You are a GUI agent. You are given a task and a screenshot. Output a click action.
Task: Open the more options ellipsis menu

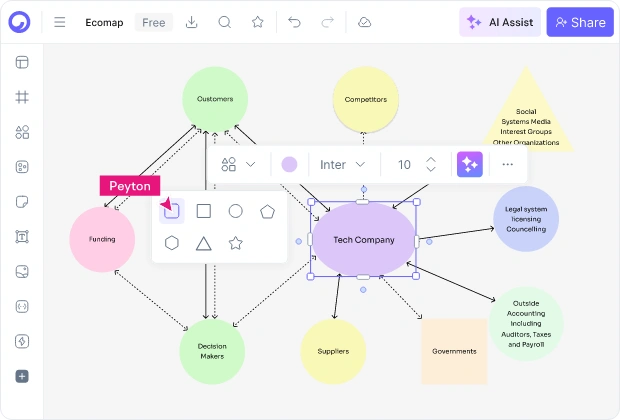(507, 165)
